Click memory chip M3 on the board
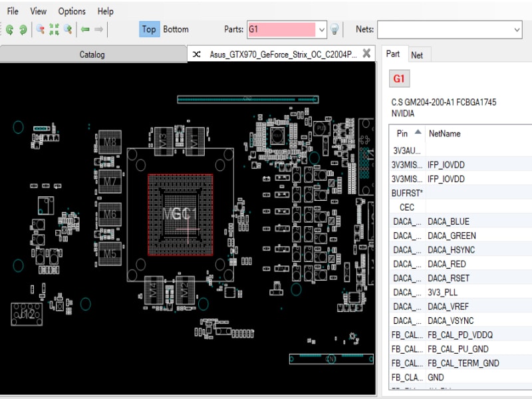Screen dimensions: 532x399 click(164, 141)
